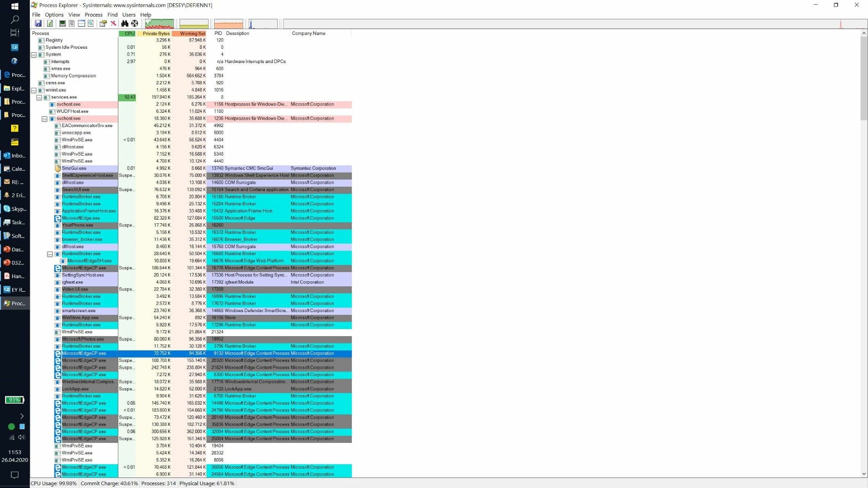868x488 pixels.
Task: Click the red Kill Process icon
Action: coord(113,23)
